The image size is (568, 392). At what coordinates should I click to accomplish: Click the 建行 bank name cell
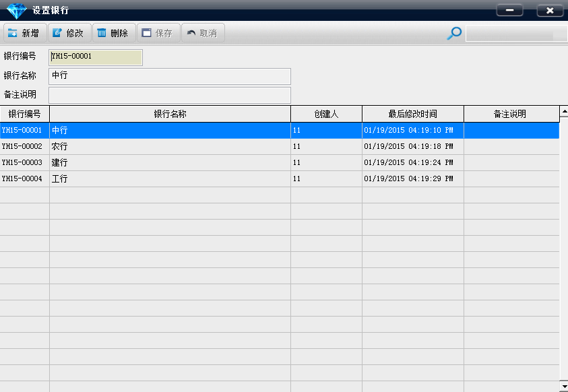[x=170, y=162]
